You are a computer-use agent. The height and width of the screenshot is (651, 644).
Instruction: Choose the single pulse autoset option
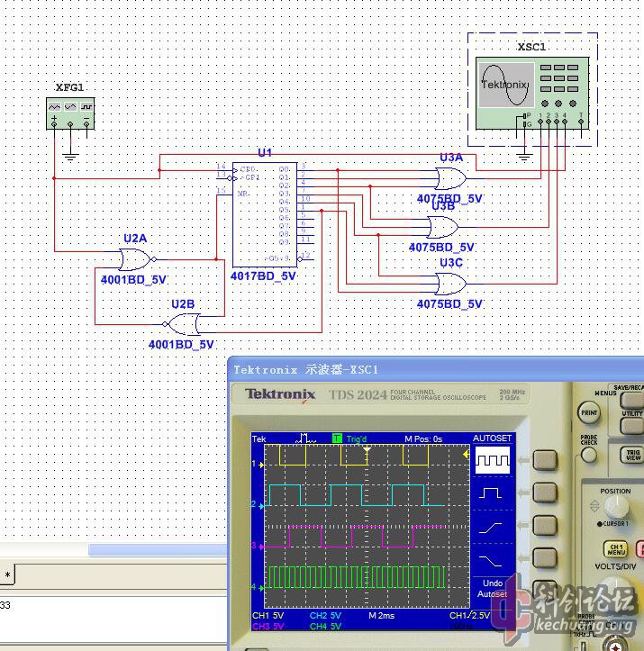pos(491,493)
